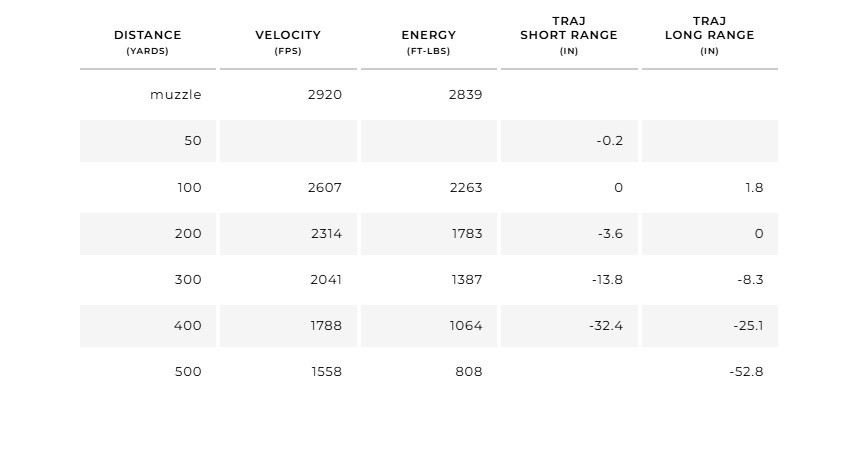Select the muzzle row label
Viewport: 843px width, 473px height.
[176, 95]
